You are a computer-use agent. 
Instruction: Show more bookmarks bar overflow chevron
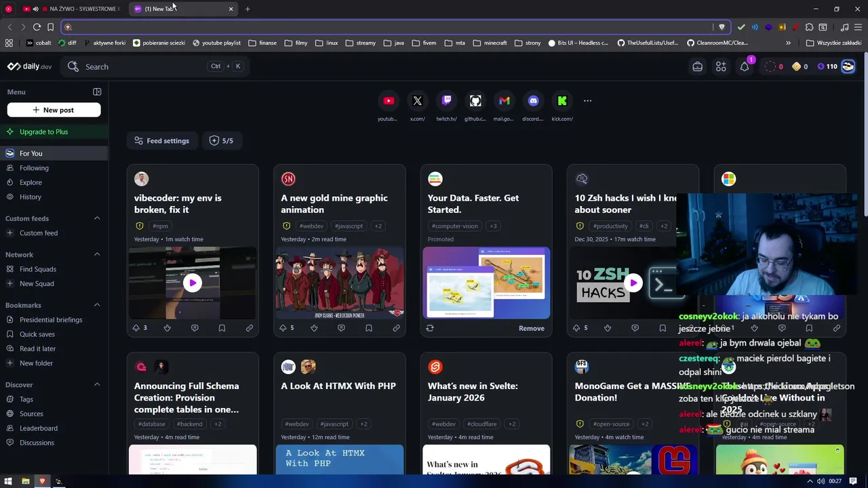pyautogui.click(x=788, y=43)
